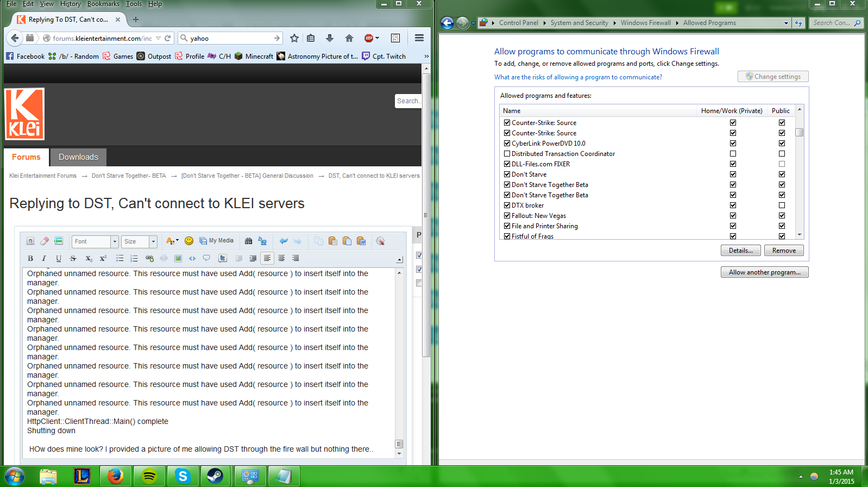Bookmark this page with the star

pos(294,38)
